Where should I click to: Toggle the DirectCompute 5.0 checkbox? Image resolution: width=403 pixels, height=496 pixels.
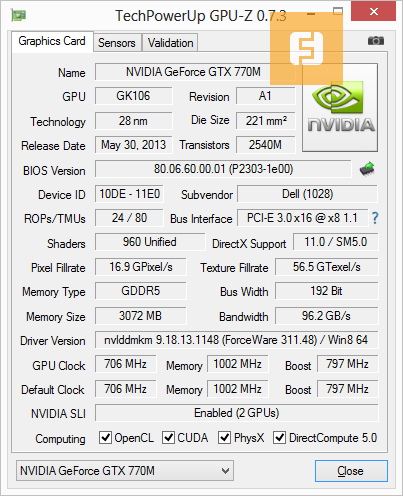click(x=279, y=437)
